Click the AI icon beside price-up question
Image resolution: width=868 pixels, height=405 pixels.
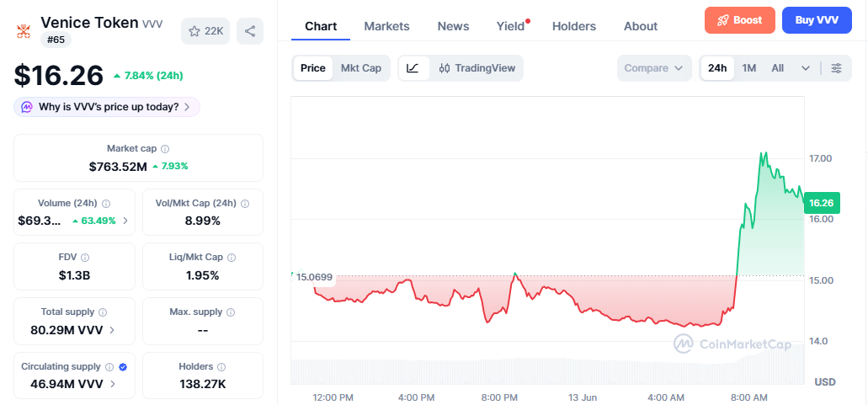[27, 107]
